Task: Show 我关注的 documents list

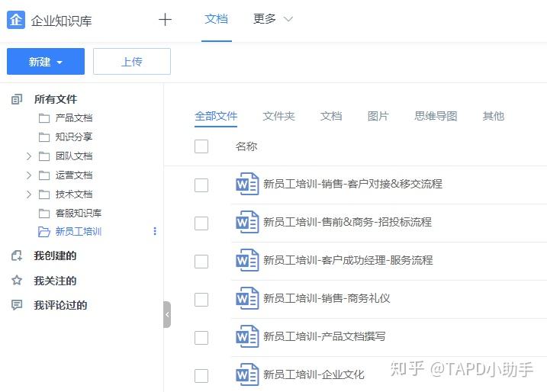Action: [x=55, y=281]
